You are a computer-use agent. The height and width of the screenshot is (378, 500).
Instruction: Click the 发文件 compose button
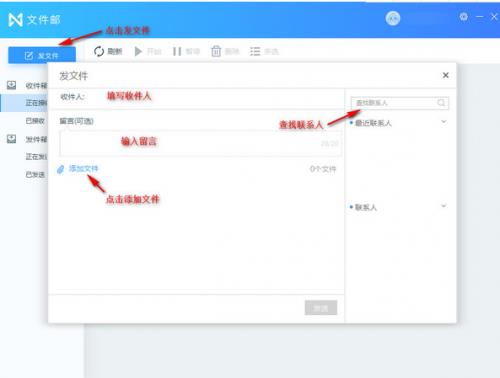pos(42,55)
